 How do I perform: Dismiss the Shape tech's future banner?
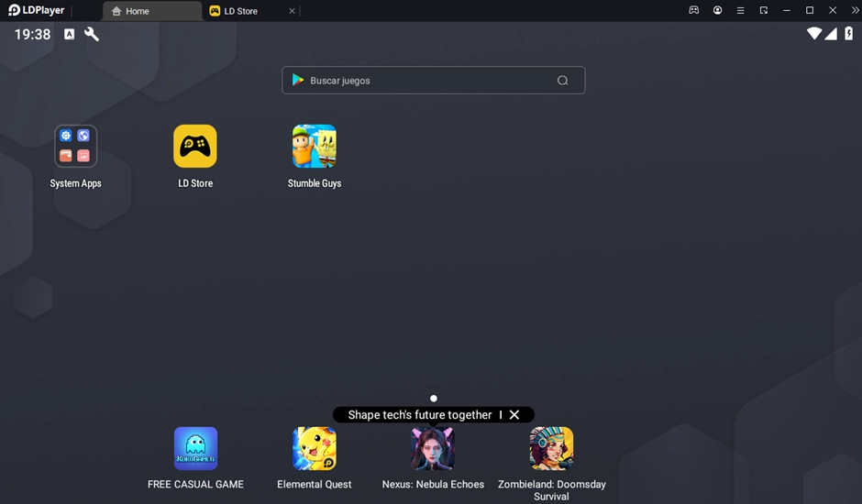pos(514,414)
